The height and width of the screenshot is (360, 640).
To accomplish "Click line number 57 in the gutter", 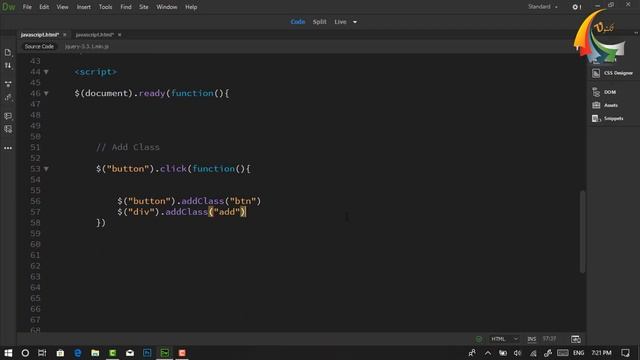I will [x=35, y=212].
